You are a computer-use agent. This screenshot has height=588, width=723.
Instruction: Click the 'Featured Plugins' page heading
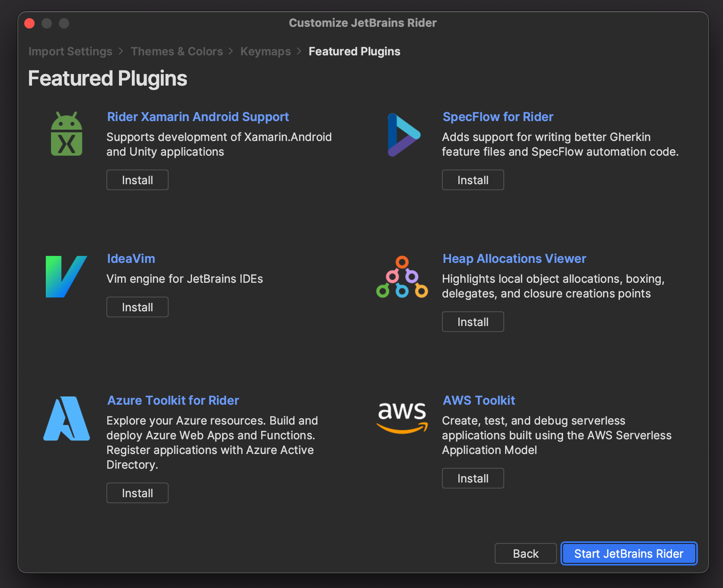[x=108, y=79]
